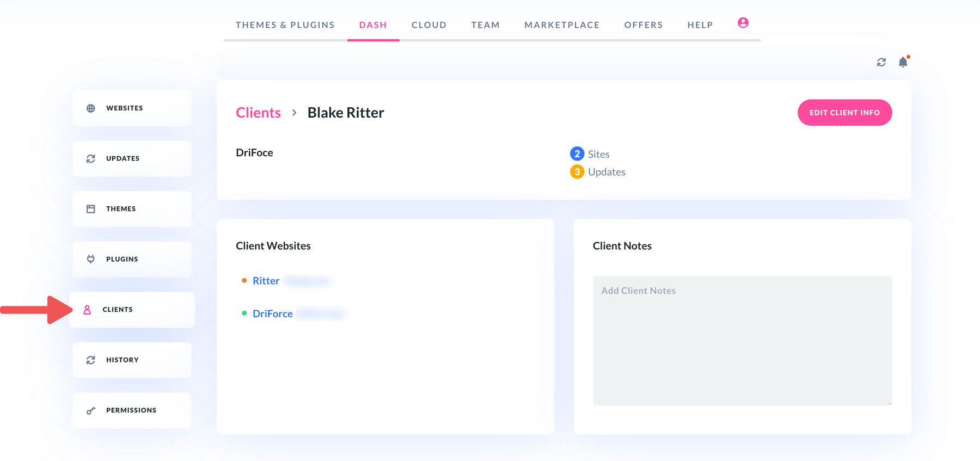
Task: Open the Ritter website link
Action: (266, 281)
